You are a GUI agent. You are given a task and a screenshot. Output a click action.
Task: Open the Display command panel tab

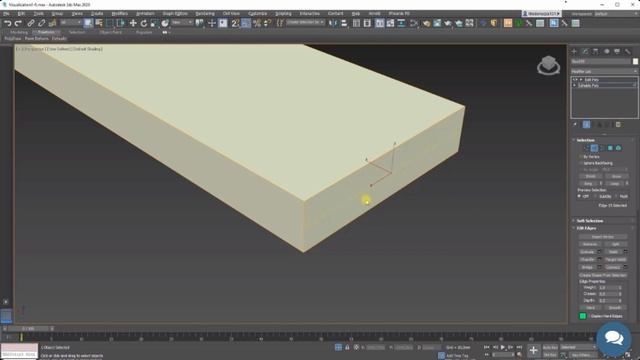pos(617,51)
